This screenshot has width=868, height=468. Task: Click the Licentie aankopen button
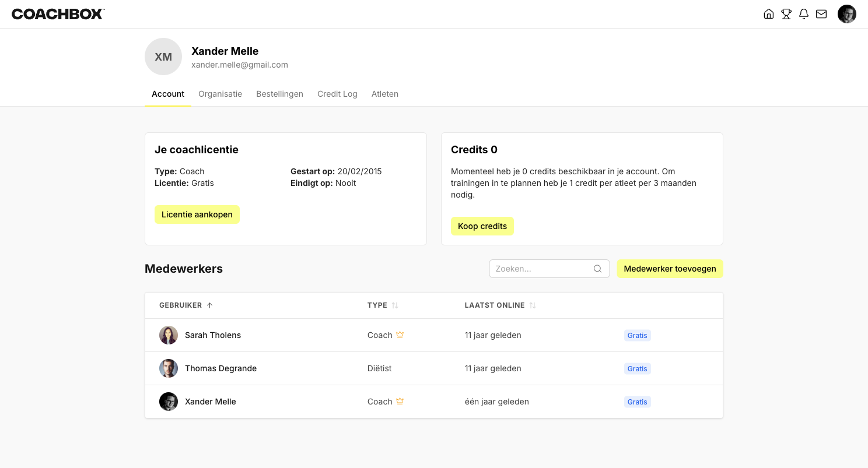coord(197,214)
